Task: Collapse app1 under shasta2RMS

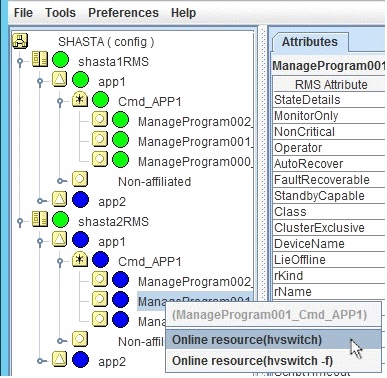Action: click(x=40, y=241)
